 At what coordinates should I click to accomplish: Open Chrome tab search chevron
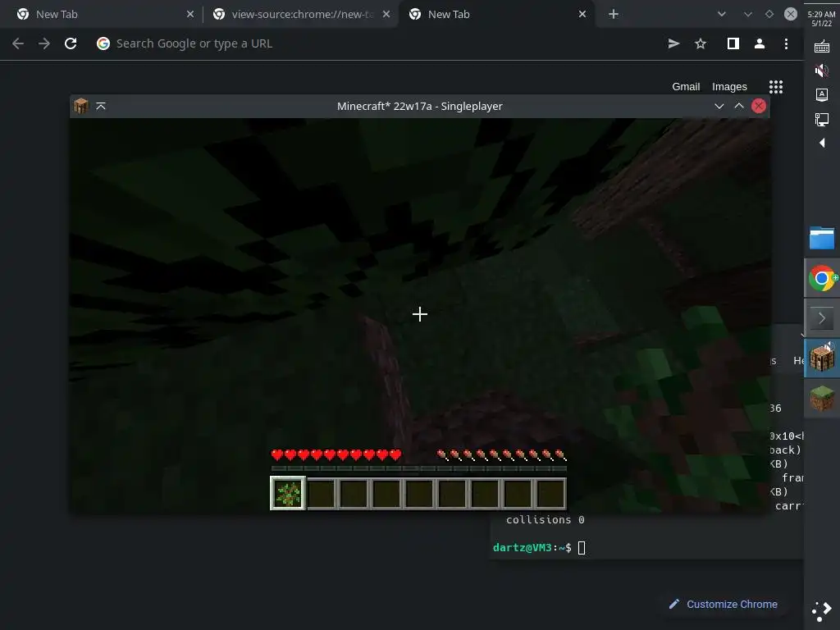(x=722, y=15)
